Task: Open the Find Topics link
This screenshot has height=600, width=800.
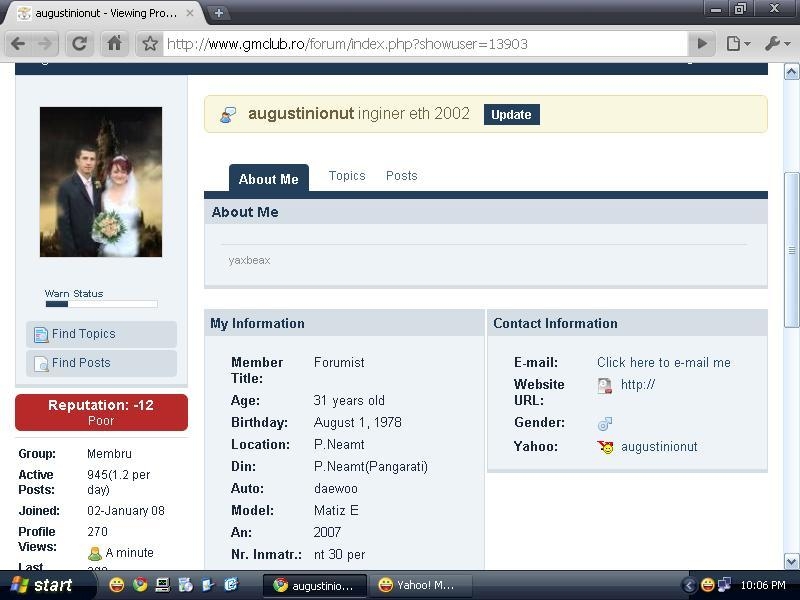Action: click(x=83, y=334)
